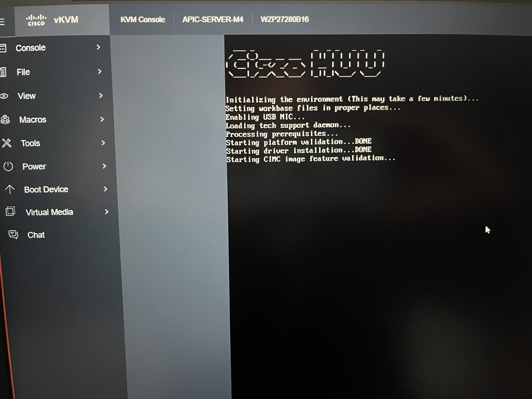Expand the View submenu chevron
Image resolution: width=532 pixels, height=399 pixels.
click(101, 96)
